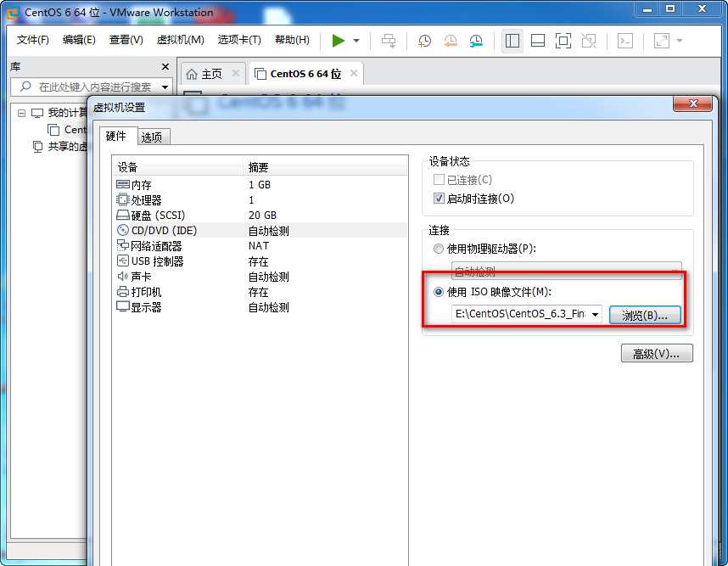
Task: Open the snapshot manager icon
Action: point(476,41)
